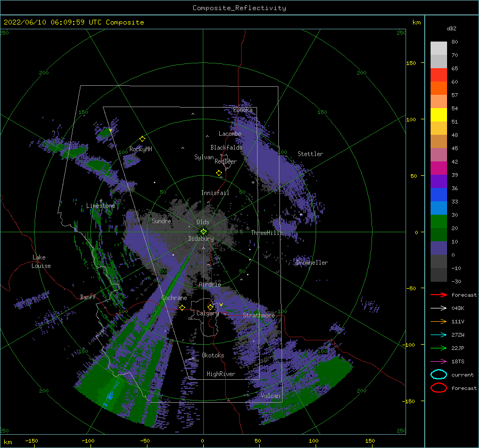Select the red 60-65 dBZ swatch
The width and height of the screenshot is (479, 448).
439,75
